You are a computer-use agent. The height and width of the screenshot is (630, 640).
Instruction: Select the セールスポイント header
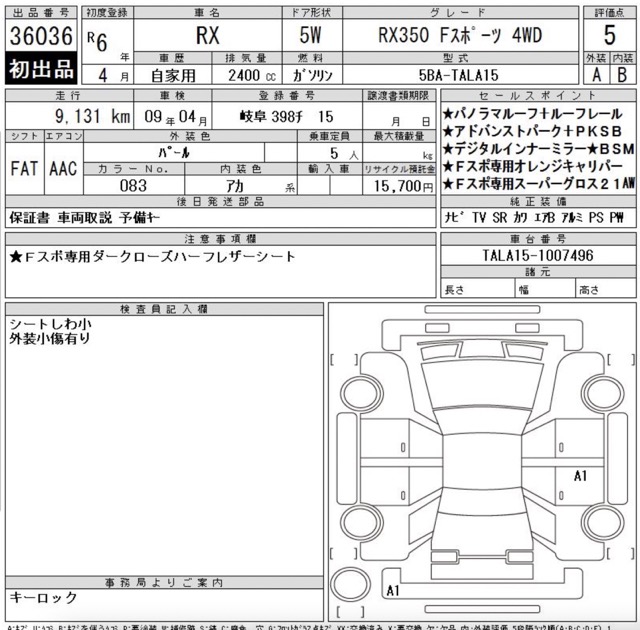coord(538,95)
